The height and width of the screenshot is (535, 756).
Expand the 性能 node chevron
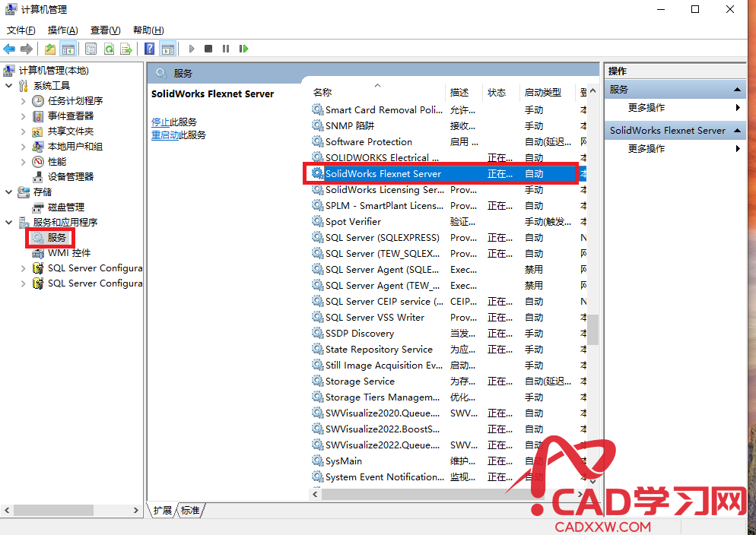tap(23, 162)
